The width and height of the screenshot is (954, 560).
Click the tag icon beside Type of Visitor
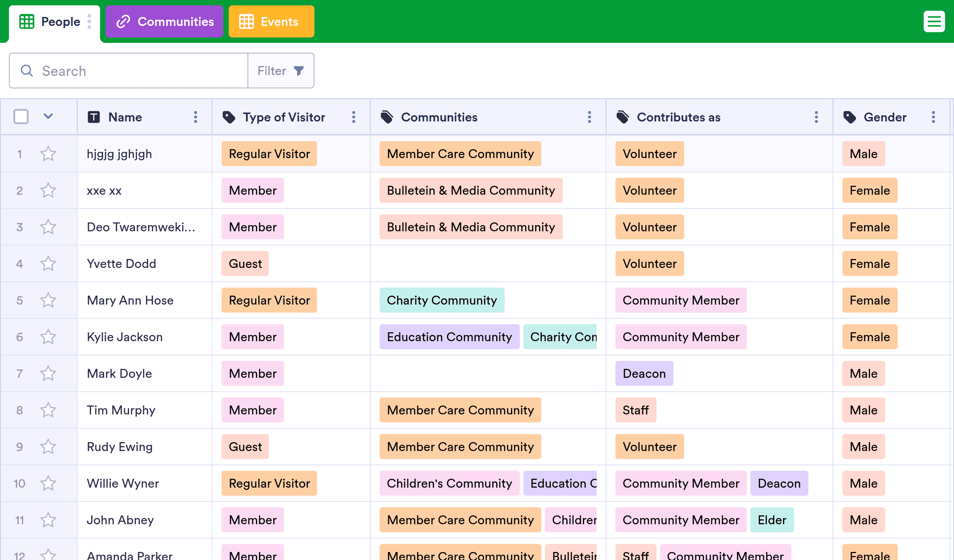click(x=229, y=117)
